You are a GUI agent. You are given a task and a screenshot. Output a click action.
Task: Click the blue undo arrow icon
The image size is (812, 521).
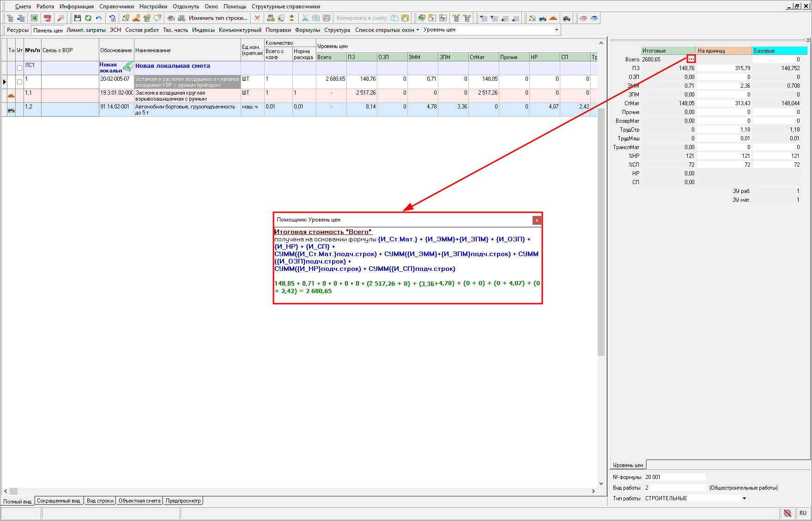[99, 18]
